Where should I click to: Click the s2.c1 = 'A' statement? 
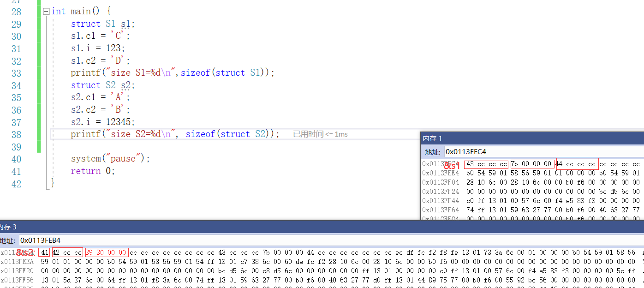101,97
